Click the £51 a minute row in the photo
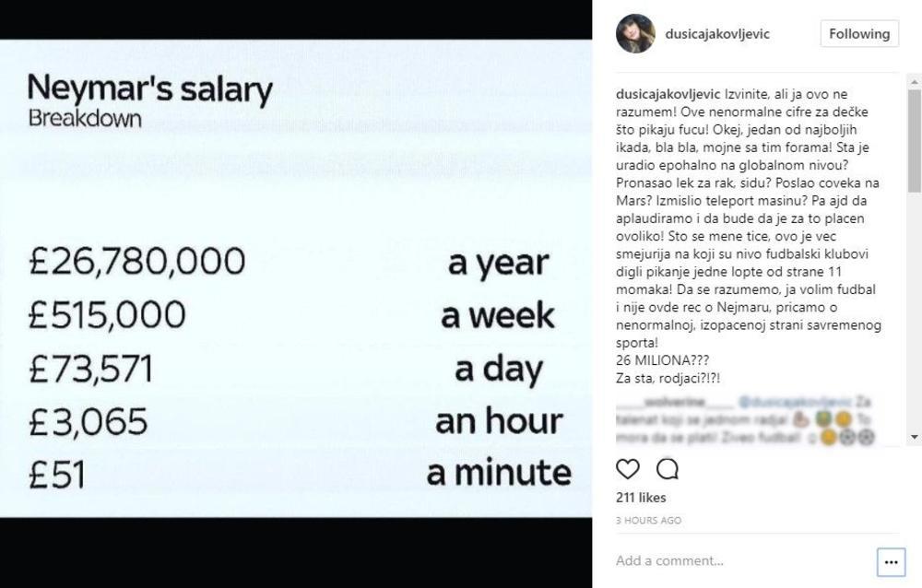Viewport: 922px width, 588px height. click(x=290, y=475)
